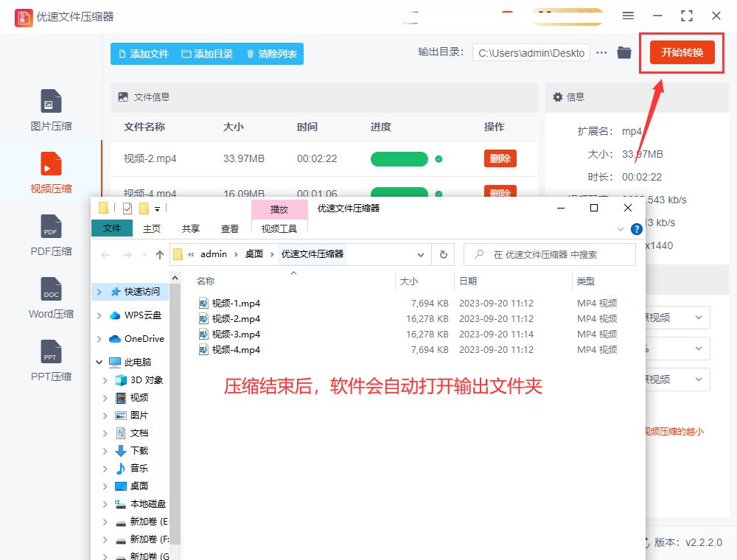
Task: Click the navigation pane scrollbar up arrow
Action: click(175, 278)
